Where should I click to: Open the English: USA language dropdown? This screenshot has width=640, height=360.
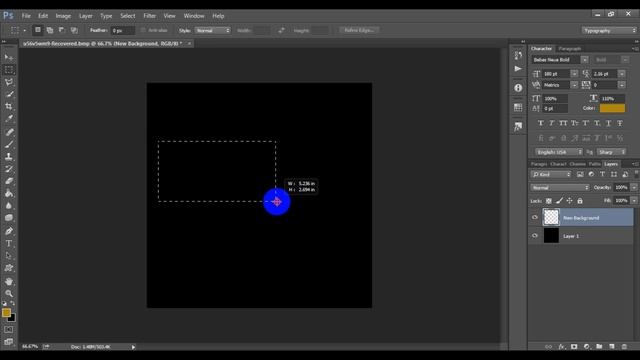[559, 152]
